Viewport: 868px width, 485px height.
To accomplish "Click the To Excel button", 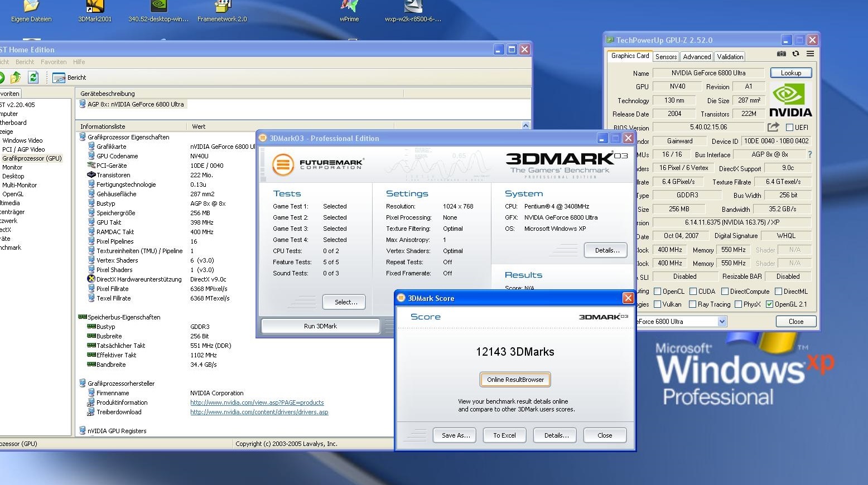I will [x=504, y=435].
